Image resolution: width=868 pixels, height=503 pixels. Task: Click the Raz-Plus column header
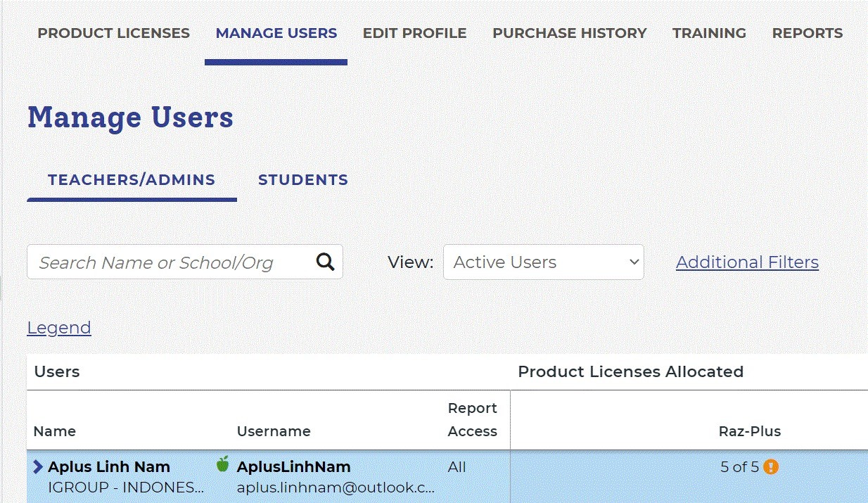tap(749, 431)
